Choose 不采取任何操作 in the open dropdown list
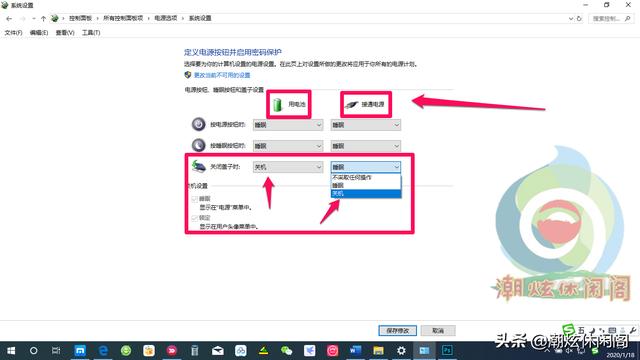Screen dimensions: 640x360 pos(366,178)
